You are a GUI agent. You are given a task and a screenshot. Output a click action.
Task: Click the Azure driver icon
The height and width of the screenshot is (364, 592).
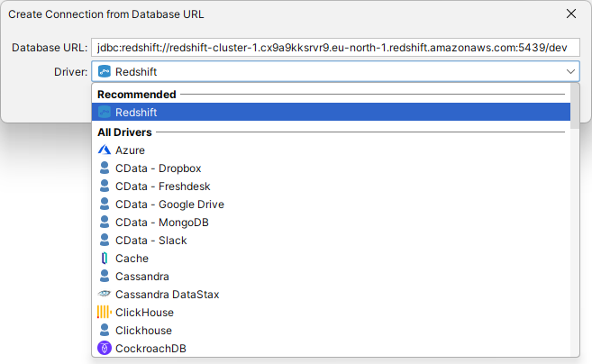tap(105, 150)
